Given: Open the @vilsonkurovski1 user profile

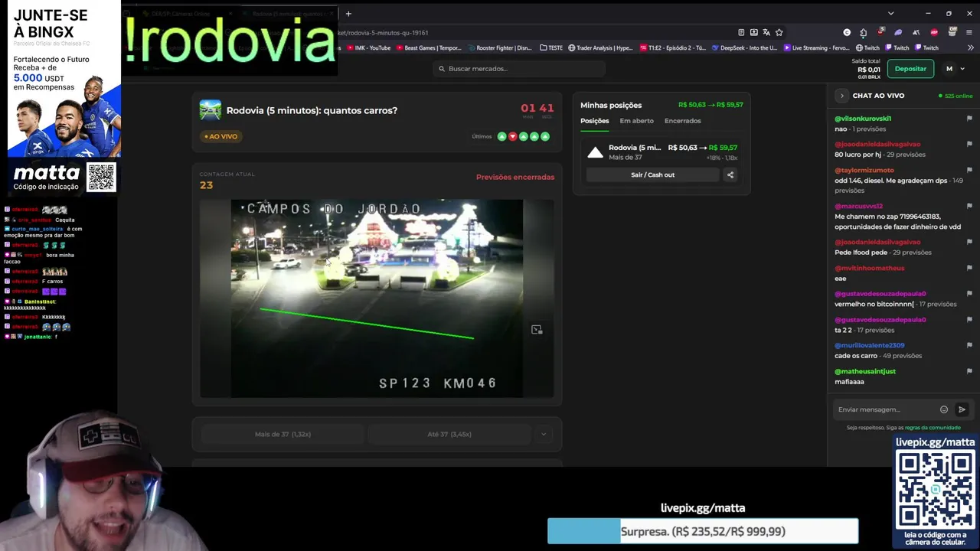Looking at the screenshot, I should tap(863, 119).
